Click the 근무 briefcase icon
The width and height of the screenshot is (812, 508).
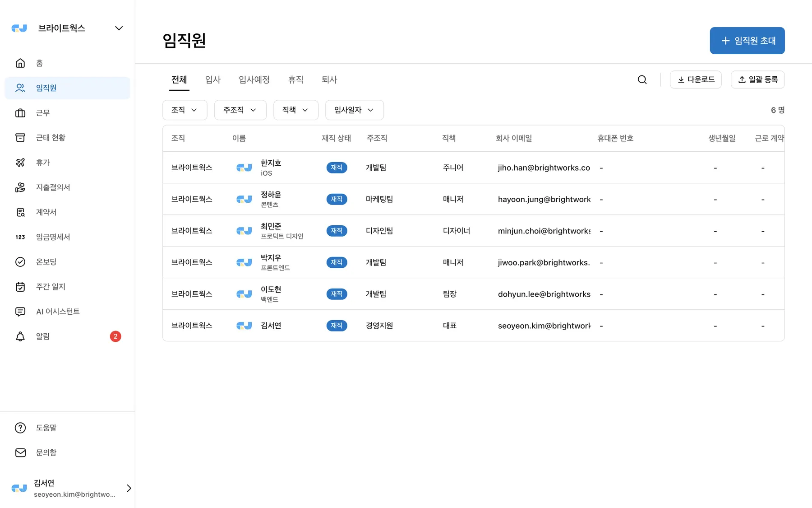[x=20, y=113]
